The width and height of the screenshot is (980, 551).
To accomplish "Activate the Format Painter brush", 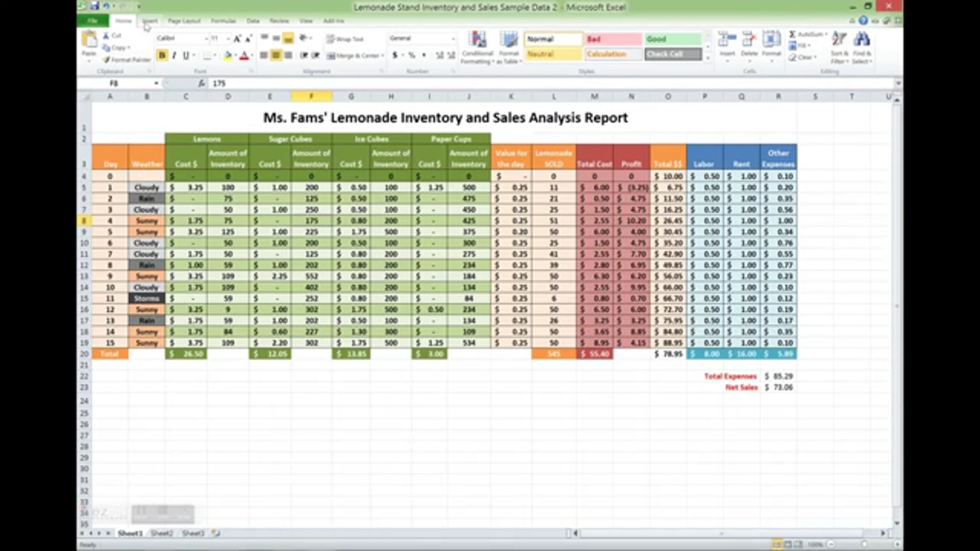I will pos(107,60).
